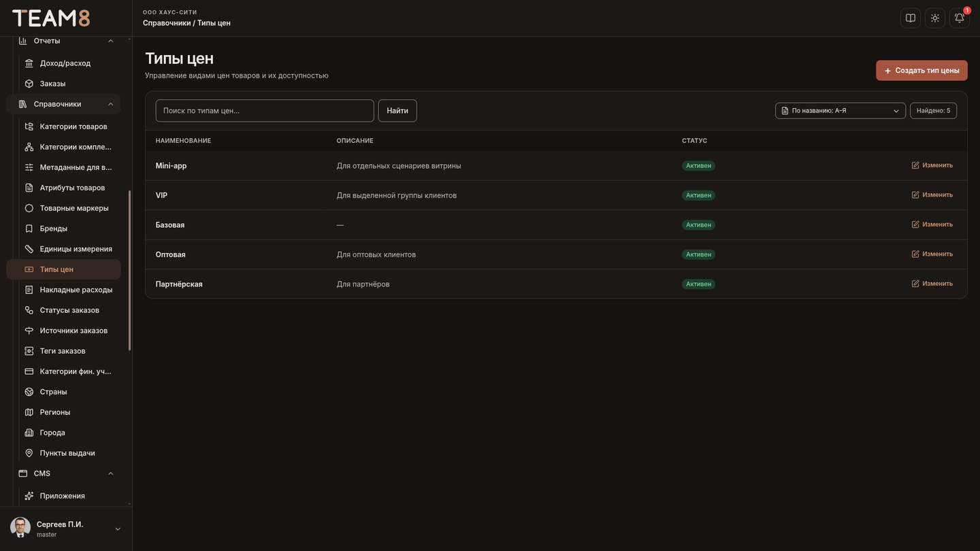Click the Города building icon

coord(29,433)
